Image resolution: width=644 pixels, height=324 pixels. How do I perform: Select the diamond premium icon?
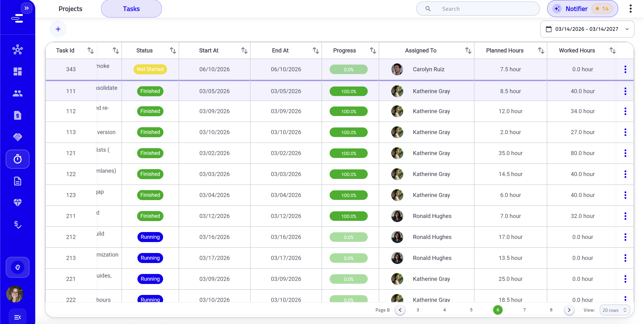coord(17,202)
